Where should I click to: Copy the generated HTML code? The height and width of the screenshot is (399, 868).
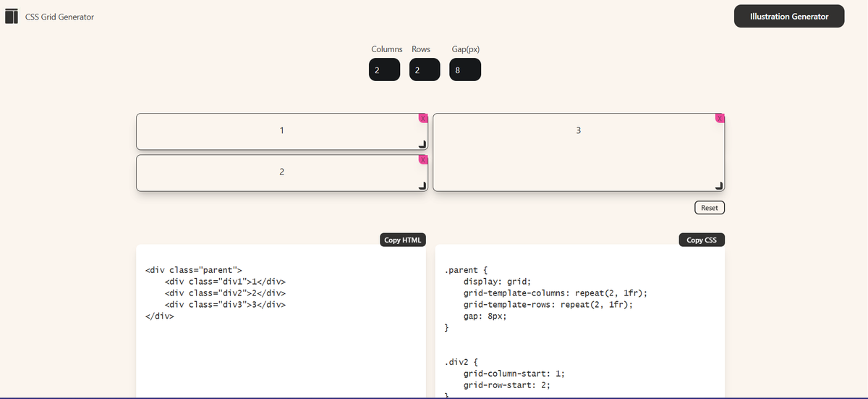coord(403,240)
